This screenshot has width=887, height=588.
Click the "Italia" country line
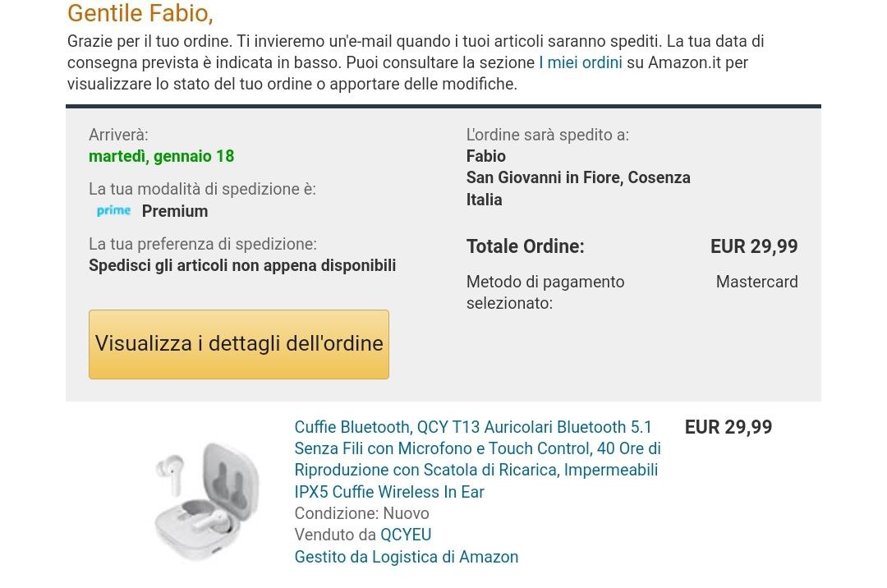pyautogui.click(x=484, y=200)
